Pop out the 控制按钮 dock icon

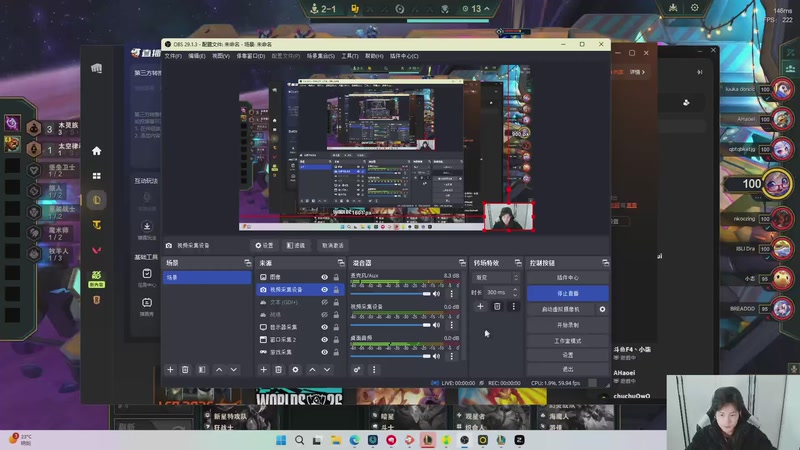point(605,263)
